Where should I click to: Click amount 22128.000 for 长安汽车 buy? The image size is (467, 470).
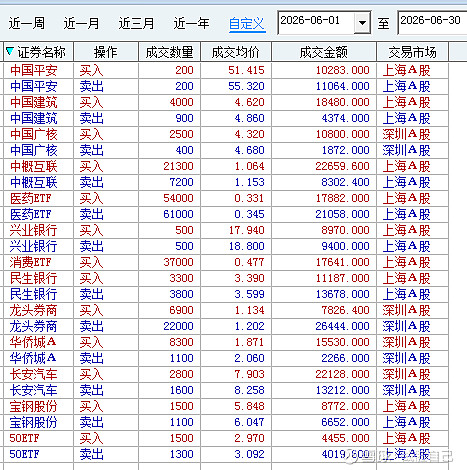343,374
